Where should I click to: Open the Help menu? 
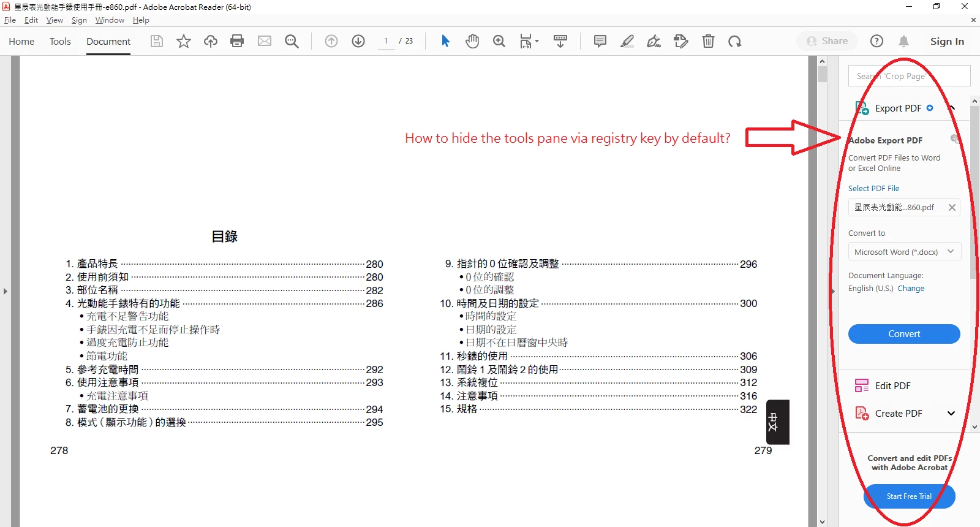[x=141, y=20]
